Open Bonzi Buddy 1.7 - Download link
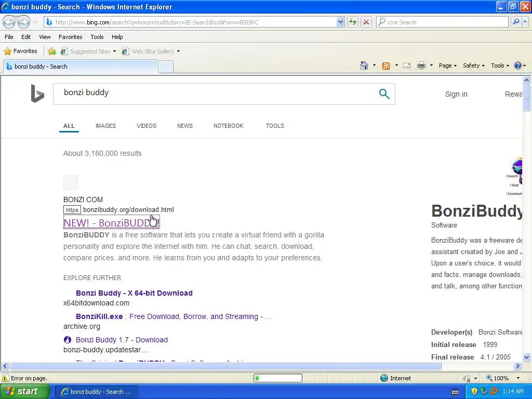 click(122, 340)
